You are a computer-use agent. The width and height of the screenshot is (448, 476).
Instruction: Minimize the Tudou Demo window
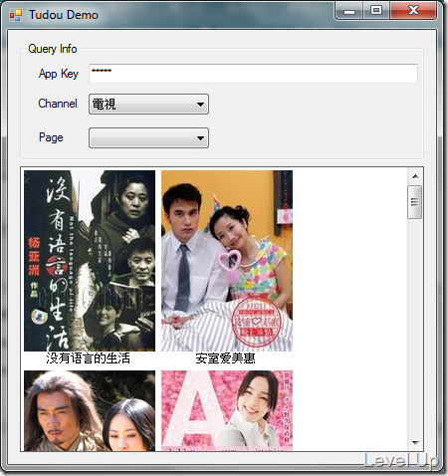pyautogui.click(x=349, y=11)
